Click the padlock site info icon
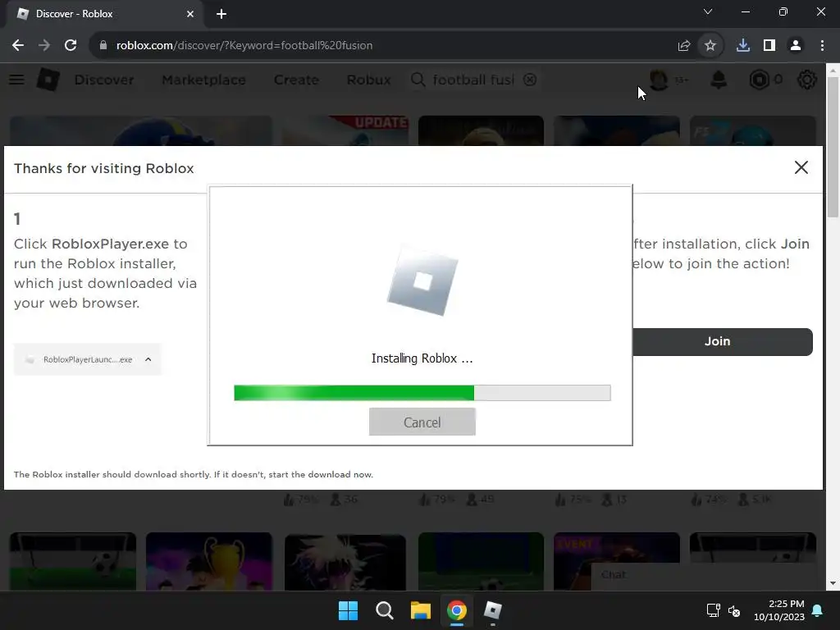The width and height of the screenshot is (840, 630). pos(103,46)
